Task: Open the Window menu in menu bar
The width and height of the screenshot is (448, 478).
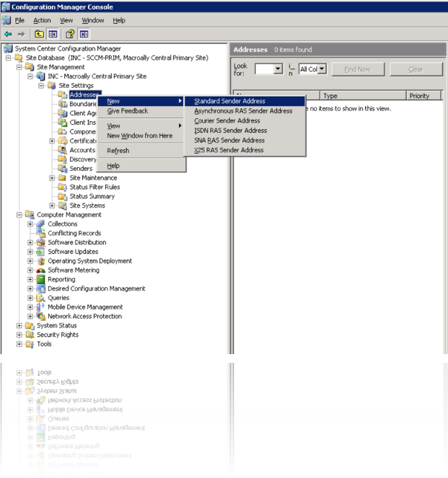Action: coord(93,20)
